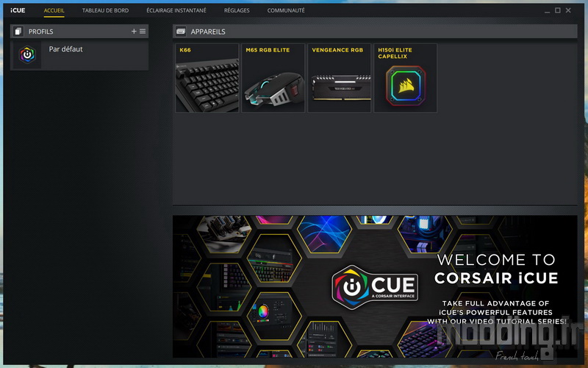Click the blue light waves hexagon in banner
This screenshot has width=588, height=368.
pyautogui.click(x=325, y=233)
